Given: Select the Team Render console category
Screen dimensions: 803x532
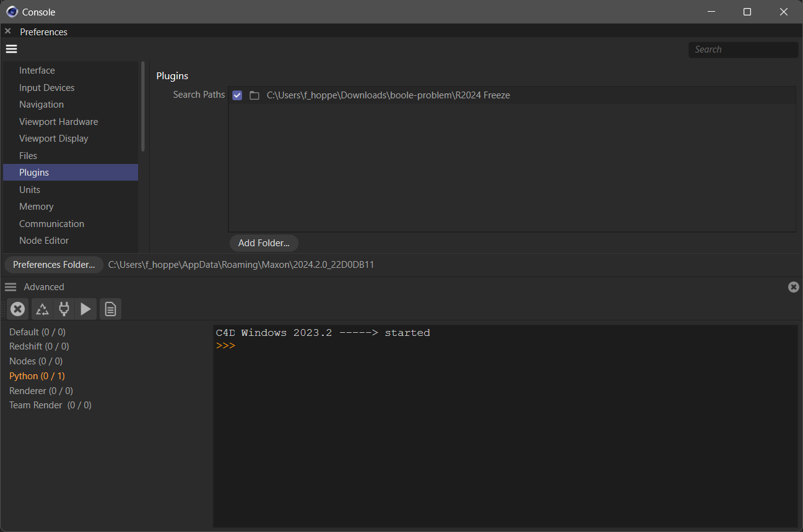Looking at the screenshot, I should click(x=50, y=405).
